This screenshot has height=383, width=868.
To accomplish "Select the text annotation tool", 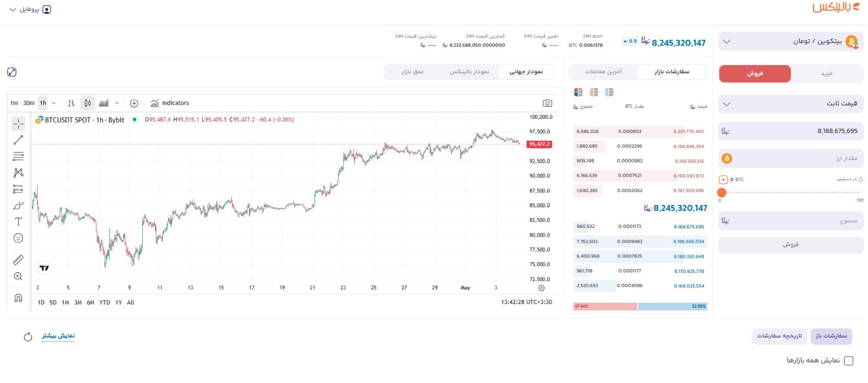I will pyautogui.click(x=18, y=222).
